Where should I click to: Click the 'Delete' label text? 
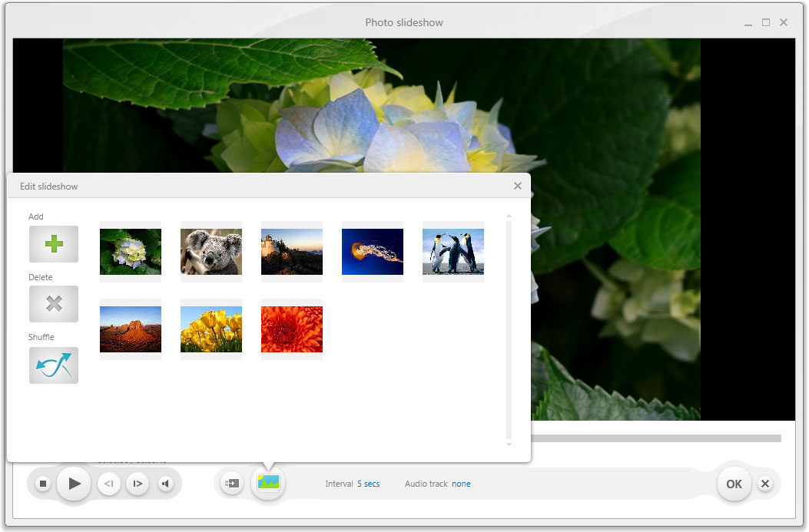click(x=40, y=277)
